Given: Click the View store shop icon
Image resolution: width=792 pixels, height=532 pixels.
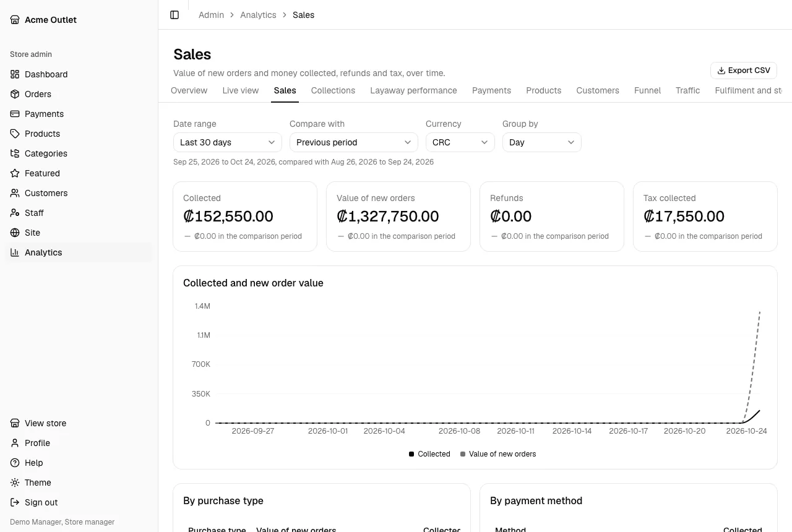Looking at the screenshot, I should 15,423.
